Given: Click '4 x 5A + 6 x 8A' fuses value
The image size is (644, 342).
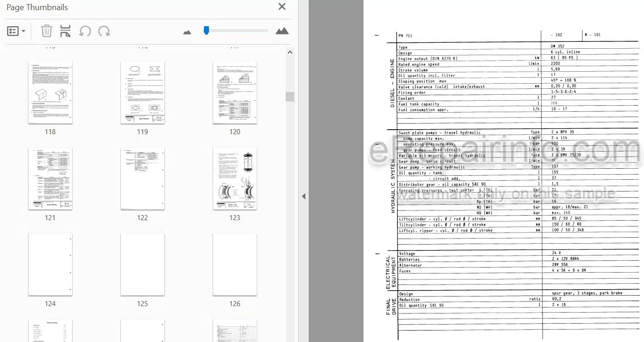Looking at the screenshot, I should (x=569, y=270).
